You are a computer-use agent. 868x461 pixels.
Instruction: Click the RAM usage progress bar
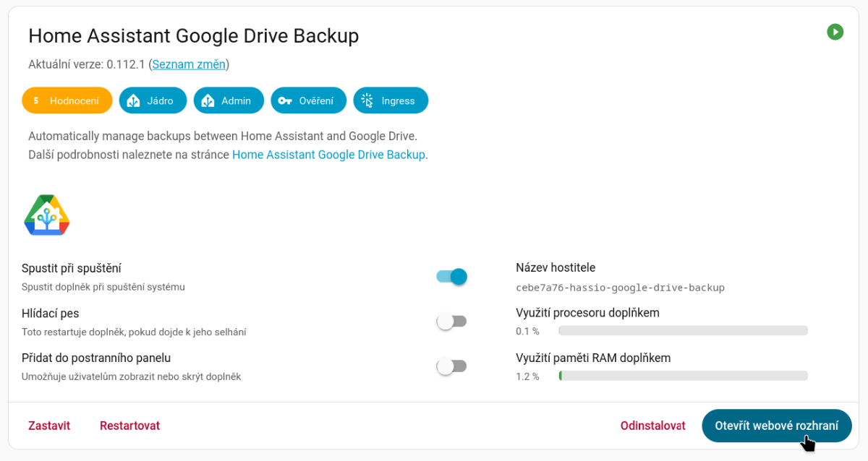[682, 375]
